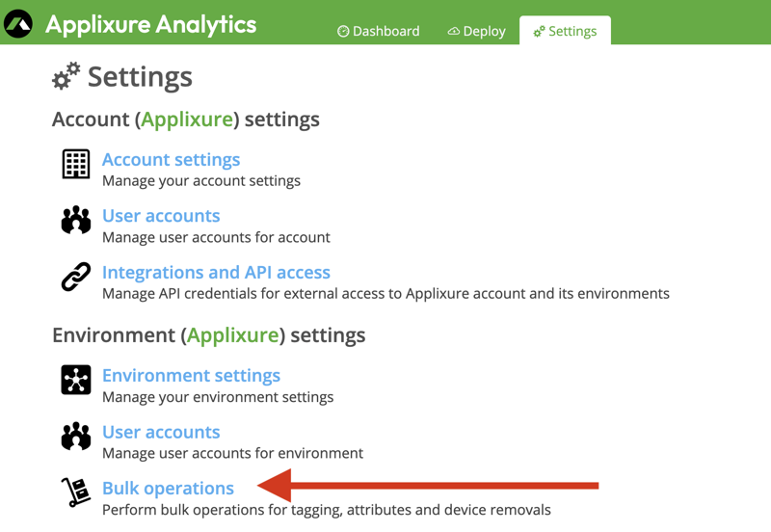Open Account settings link
The image size is (771, 532).
[x=172, y=160]
